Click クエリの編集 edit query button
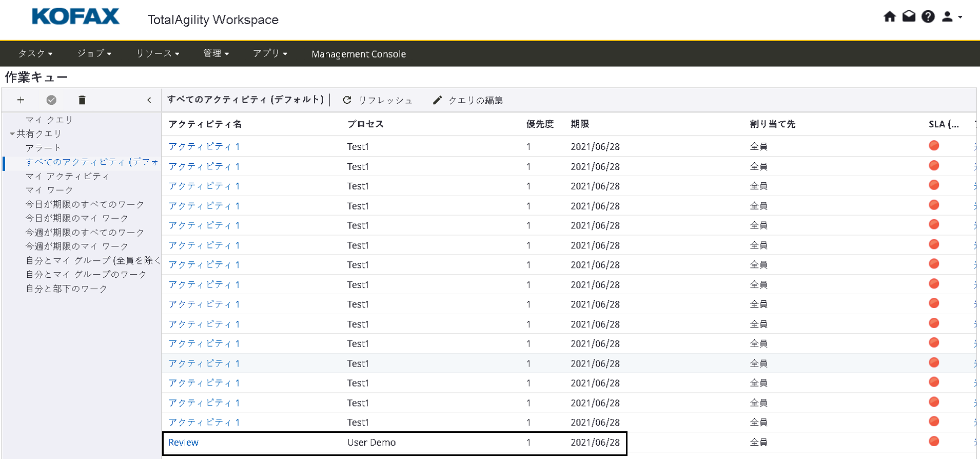 click(468, 100)
